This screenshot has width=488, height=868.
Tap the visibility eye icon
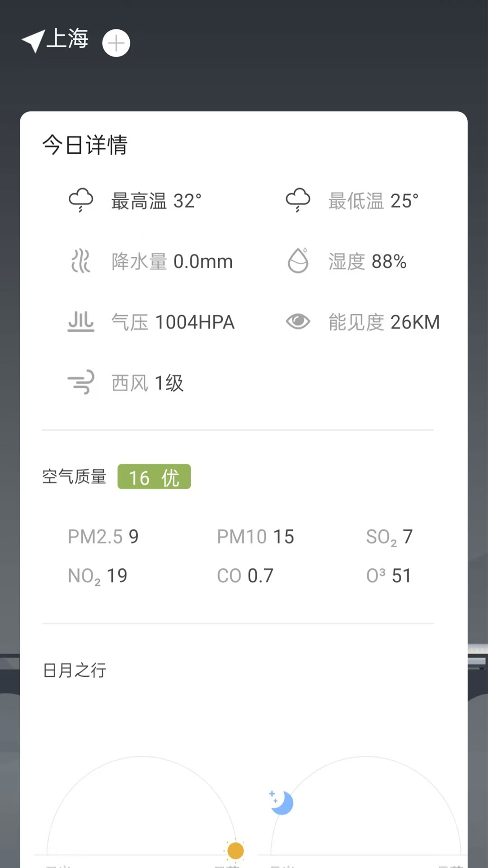[x=298, y=321]
